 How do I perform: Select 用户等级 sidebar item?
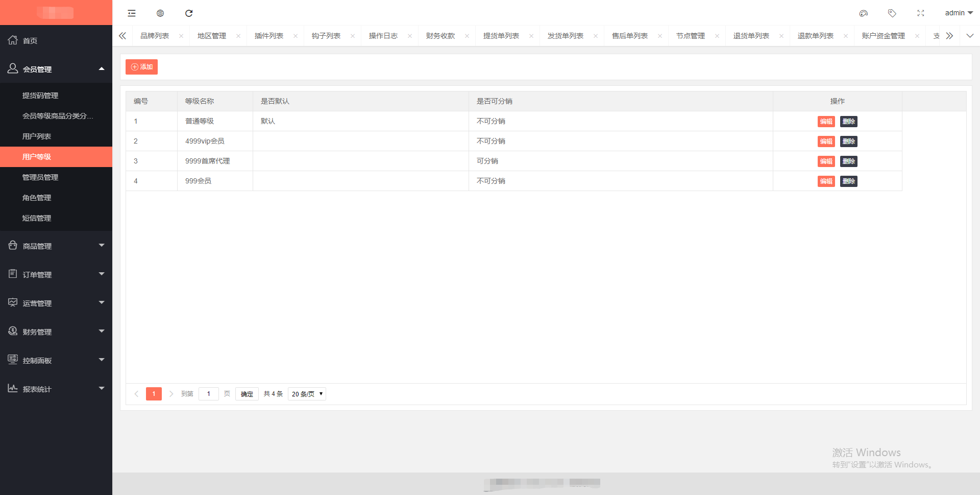(x=56, y=157)
